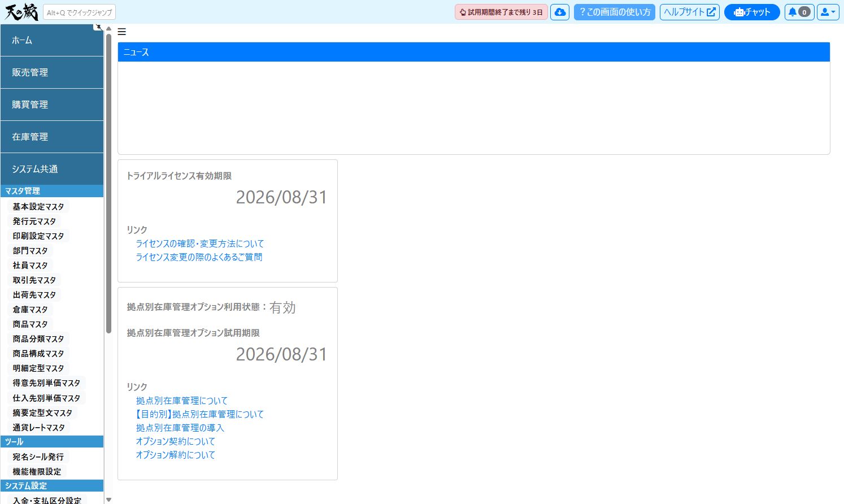Click the sidebar scrollbar down arrow
This screenshot has width=844, height=504.
click(x=108, y=499)
